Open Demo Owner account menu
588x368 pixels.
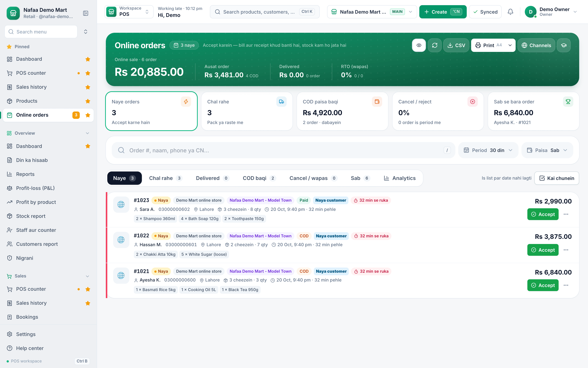(x=551, y=12)
